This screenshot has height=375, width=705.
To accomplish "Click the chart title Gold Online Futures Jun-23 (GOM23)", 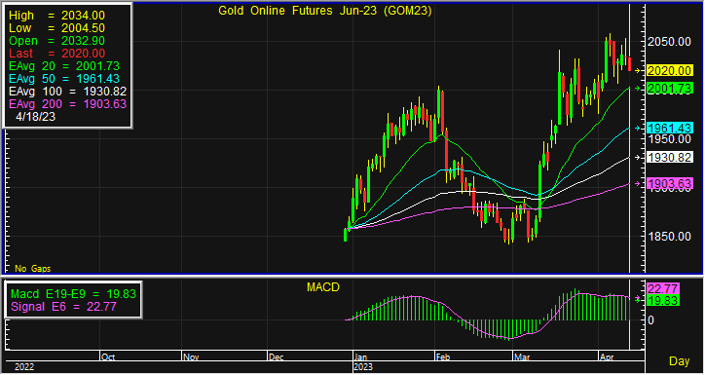I will click(325, 11).
